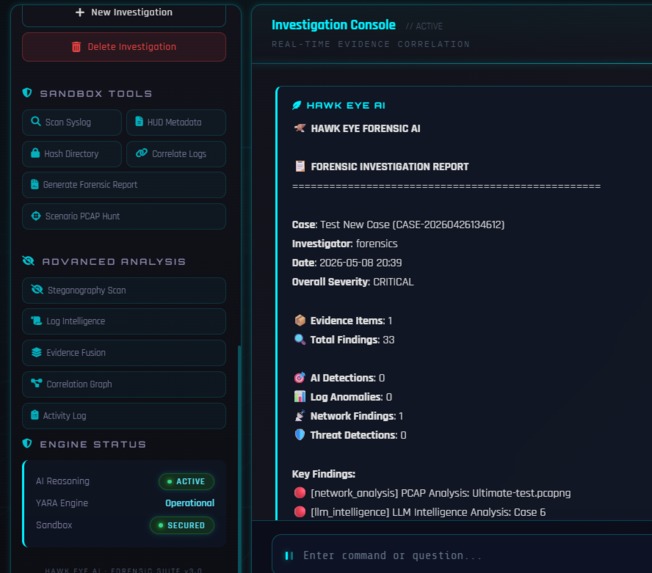Click the leaf icon beside Hawk Eye AI
Image resolution: width=652 pixels, height=573 pixels.
[296, 105]
